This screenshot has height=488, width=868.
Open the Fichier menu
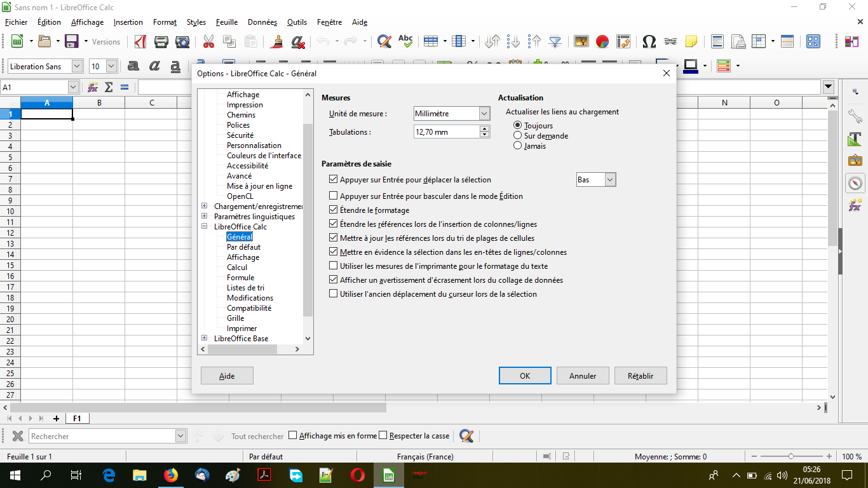[17, 22]
